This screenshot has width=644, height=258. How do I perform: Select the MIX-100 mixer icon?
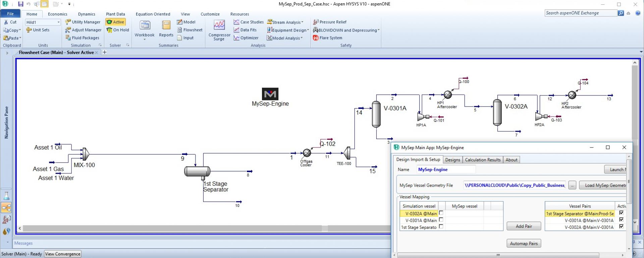point(86,154)
